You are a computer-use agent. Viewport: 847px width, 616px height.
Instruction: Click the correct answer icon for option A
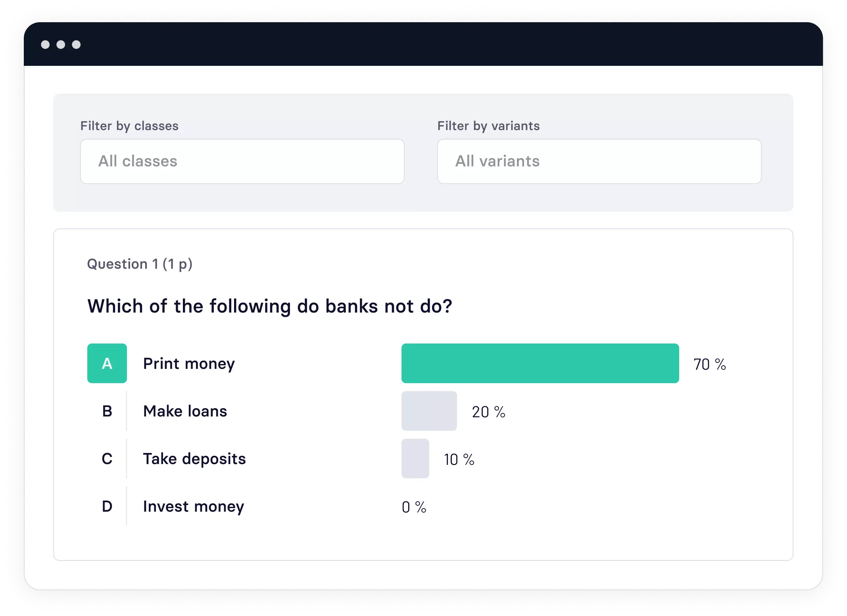(107, 363)
